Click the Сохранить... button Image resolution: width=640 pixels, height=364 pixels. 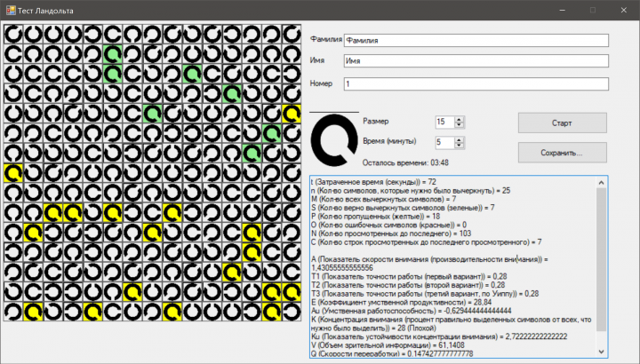[563, 153]
